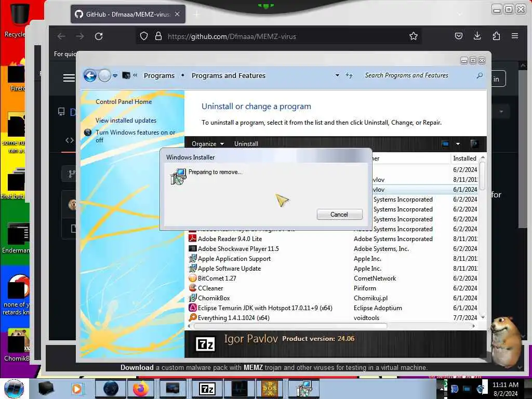Click the forward arrow in the Control Panel window
Screen dimensions: 532x399
point(104,75)
